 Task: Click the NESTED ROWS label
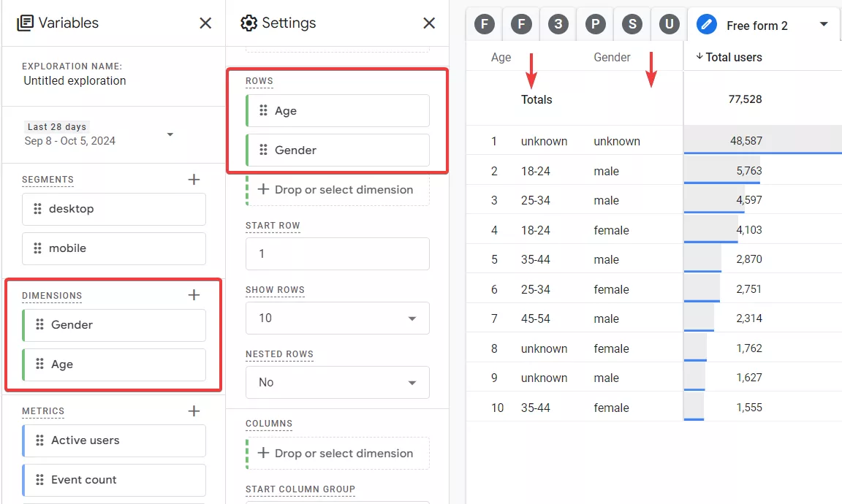pyautogui.click(x=279, y=354)
